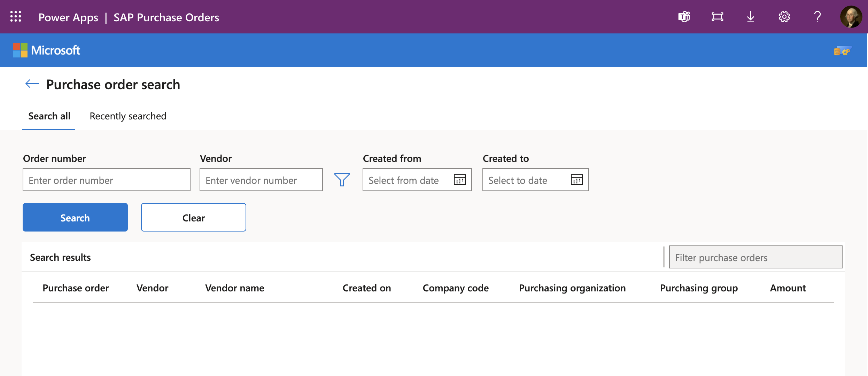Screen dimensions: 868x376
Task: Click the Power Apps grid menu icon
Action: click(16, 17)
